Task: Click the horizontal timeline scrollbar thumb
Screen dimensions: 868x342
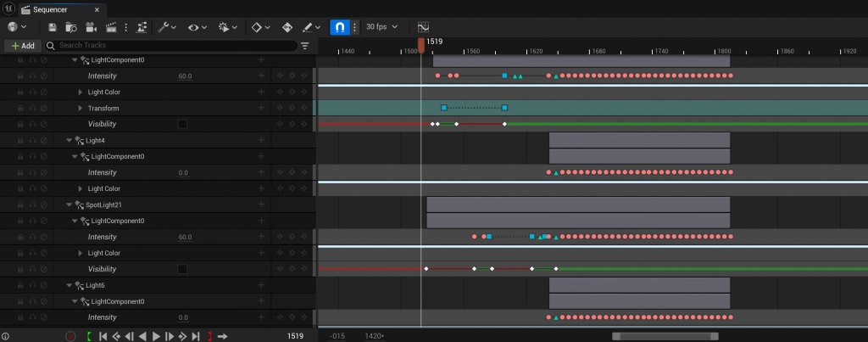Action: [665, 336]
